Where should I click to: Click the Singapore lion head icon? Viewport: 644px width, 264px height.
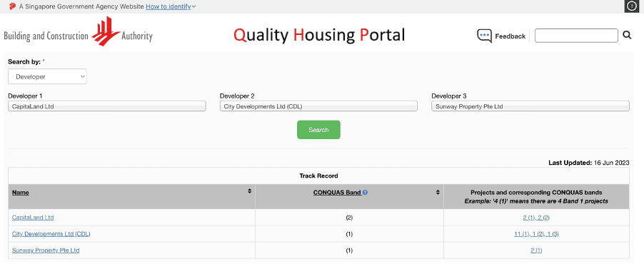tap(12, 6)
